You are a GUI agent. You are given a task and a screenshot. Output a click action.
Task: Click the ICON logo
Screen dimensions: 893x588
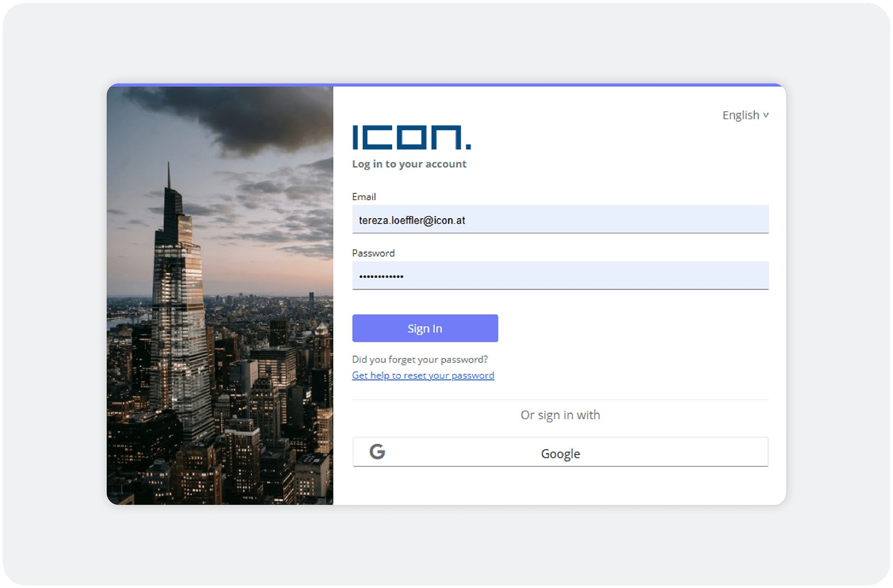coord(411,137)
